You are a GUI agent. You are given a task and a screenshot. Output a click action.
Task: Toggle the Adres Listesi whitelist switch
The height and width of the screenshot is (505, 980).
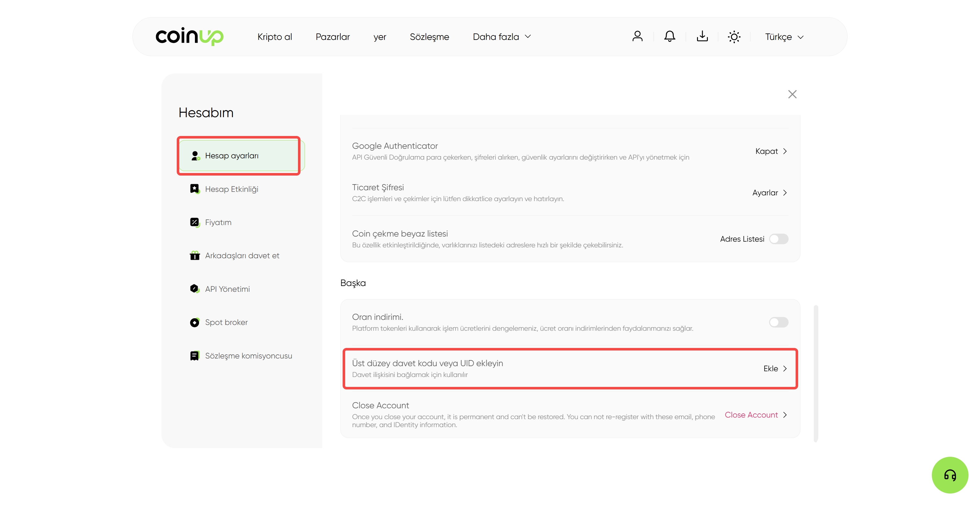[x=779, y=239]
